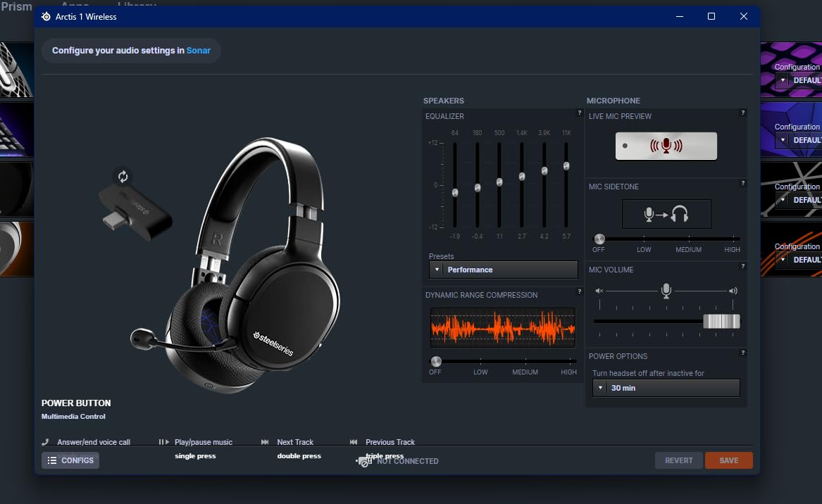
Task: Click the orange waveform compression preview
Action: pyautogui.click(x=503, y=328)
